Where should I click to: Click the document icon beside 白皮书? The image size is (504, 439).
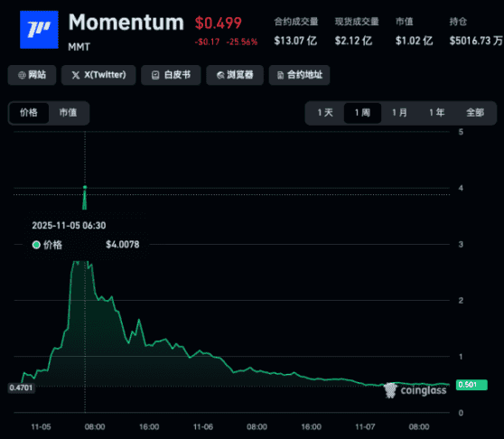155,75
